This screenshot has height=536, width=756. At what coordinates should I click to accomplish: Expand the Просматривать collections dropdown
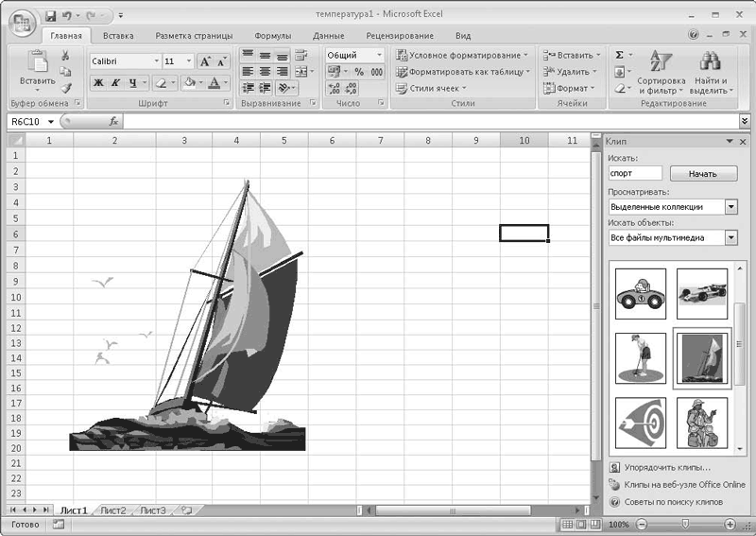point(730,207)
